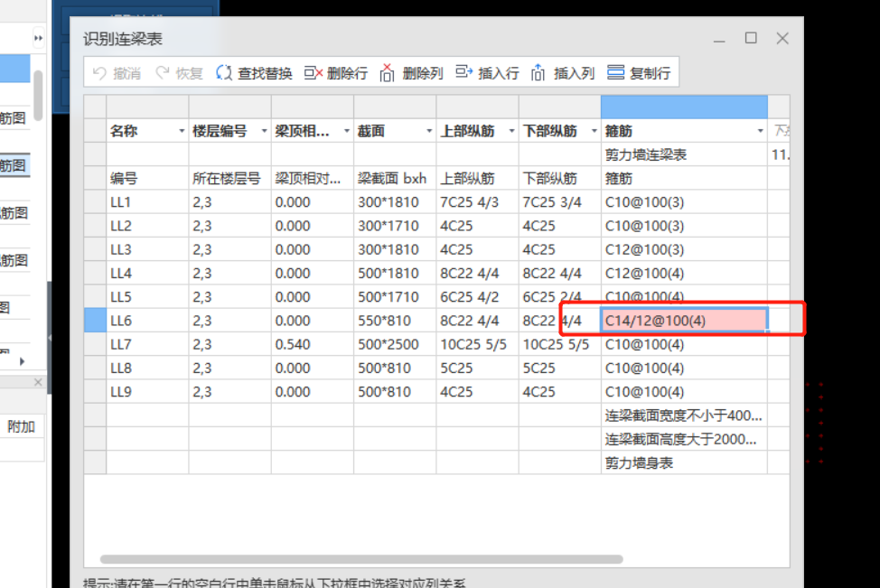Click cell 梁截面 bxh
This screenshot has height=588, width=880.
(395, 179)
